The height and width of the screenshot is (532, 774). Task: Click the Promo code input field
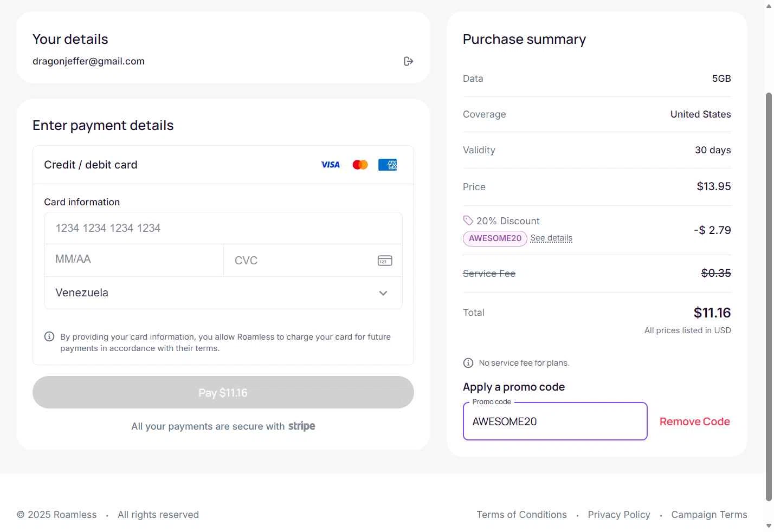click(555, 421)
